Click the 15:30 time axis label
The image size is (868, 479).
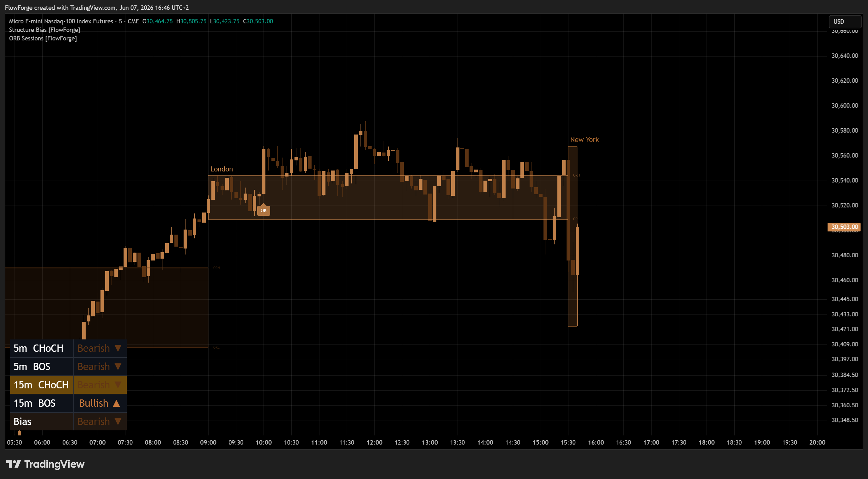[568, 442]
